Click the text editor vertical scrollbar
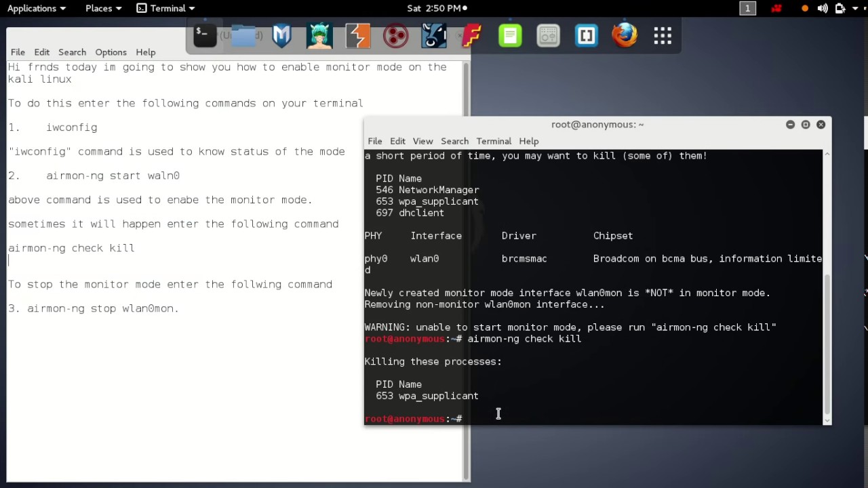 coord(465,271)
